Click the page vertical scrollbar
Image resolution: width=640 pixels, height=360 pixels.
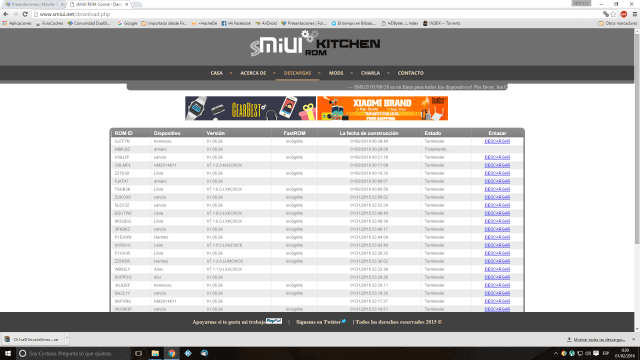click(637, 139)
